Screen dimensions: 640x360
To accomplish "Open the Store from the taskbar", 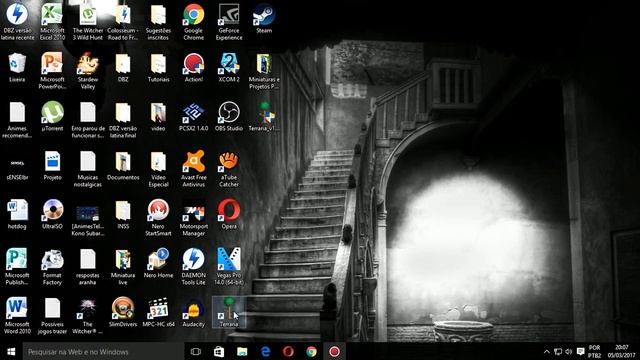I will point(219,351).
